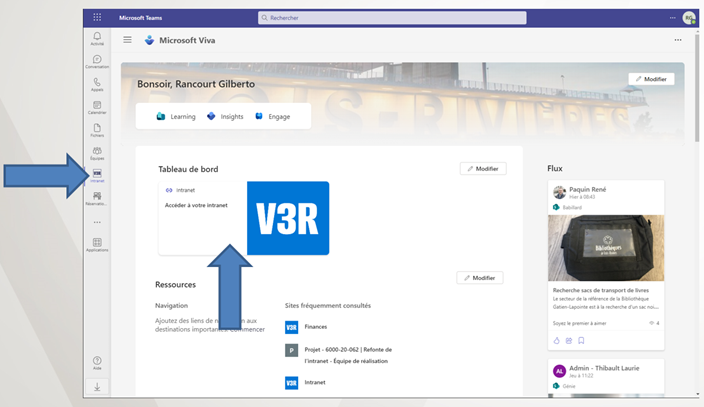The image size is (704, 407).
Task: Open Activité in the Teams sidebar
Action: 97,38
